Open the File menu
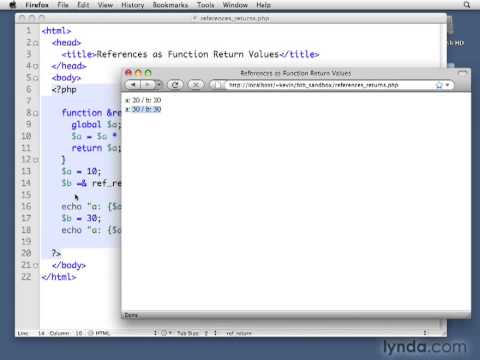 [x=63, y=5]
